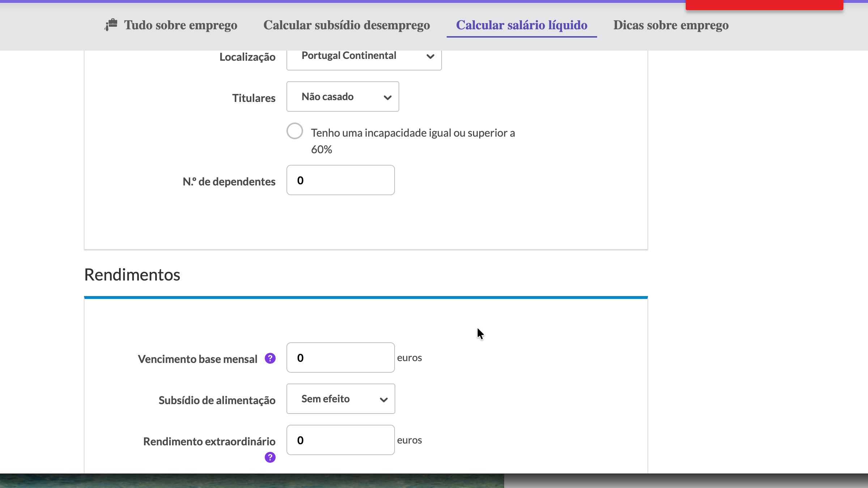Go to Calcular subsídio desemprego tab
The width and height of the screenshot is (868, 488).
pyautogui.click(x=346, y=25)
